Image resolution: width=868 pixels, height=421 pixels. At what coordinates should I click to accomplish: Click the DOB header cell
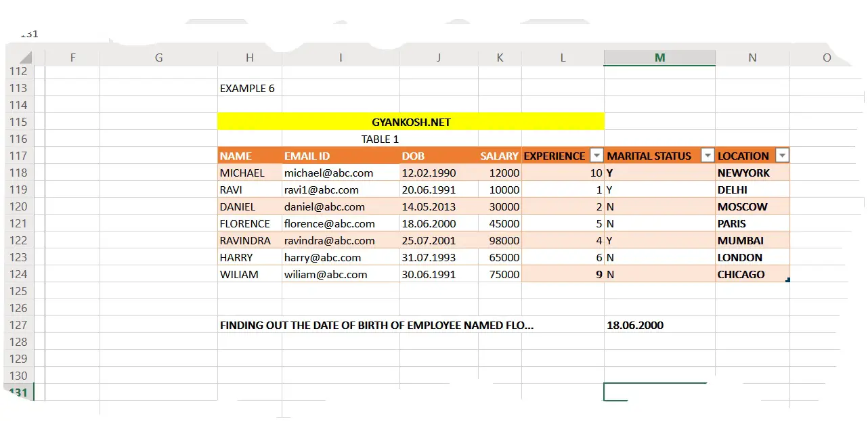click(x=439, y=156)
